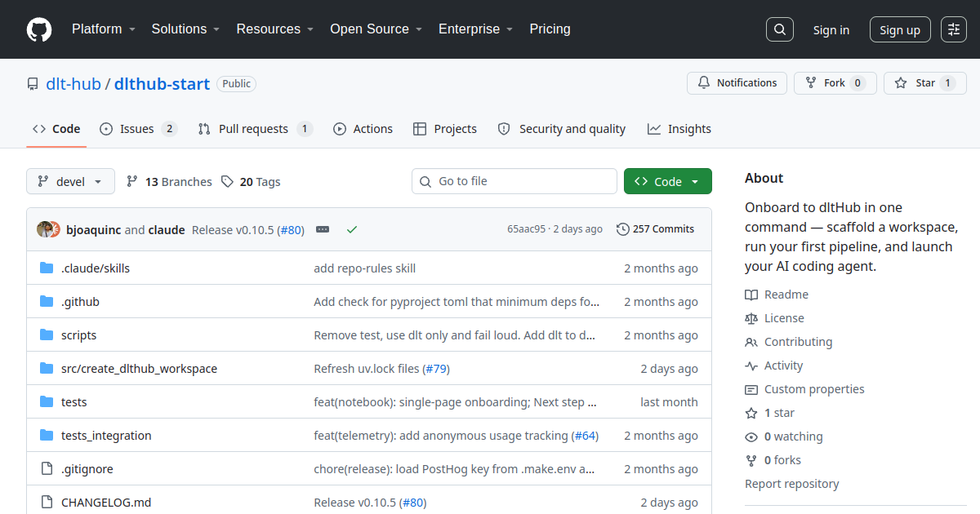Image resolution: width=980 pixels, height=514 pixels.
Task: Click the green check status icon
Action: pos(352,230)
